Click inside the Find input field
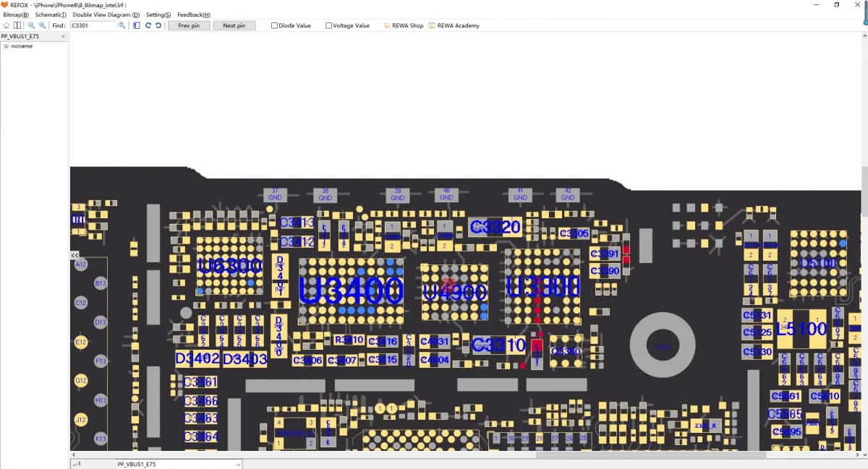The image size is (868, 469). point(93,25)
